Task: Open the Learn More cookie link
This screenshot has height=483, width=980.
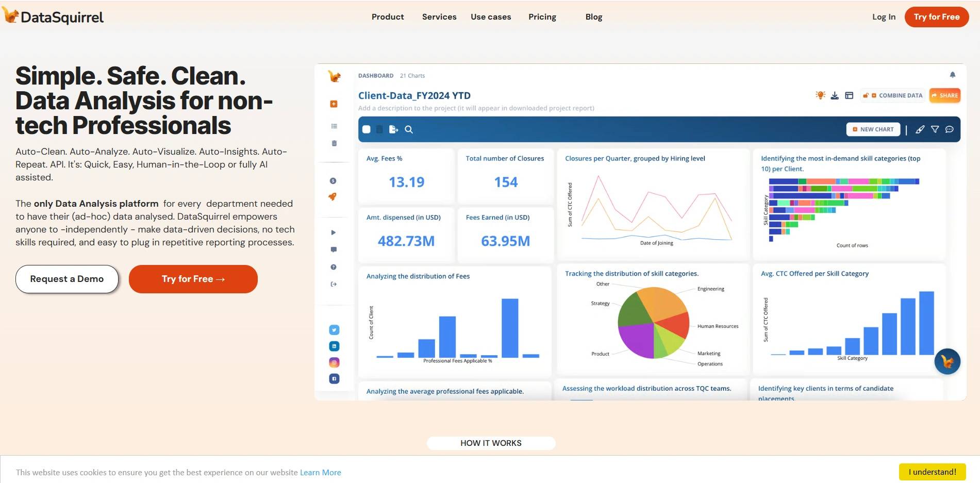Action: pyautogui.click(x=321, y=472)
